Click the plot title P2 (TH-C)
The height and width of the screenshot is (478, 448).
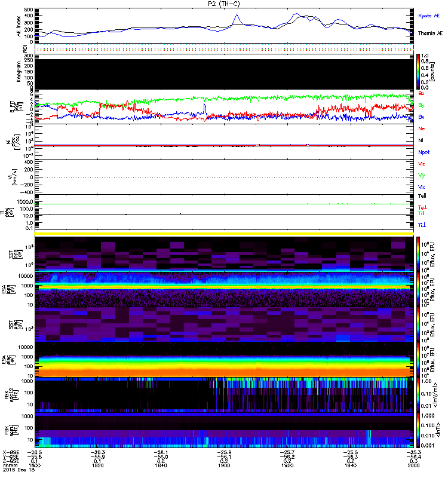click(x=223, y=4)
